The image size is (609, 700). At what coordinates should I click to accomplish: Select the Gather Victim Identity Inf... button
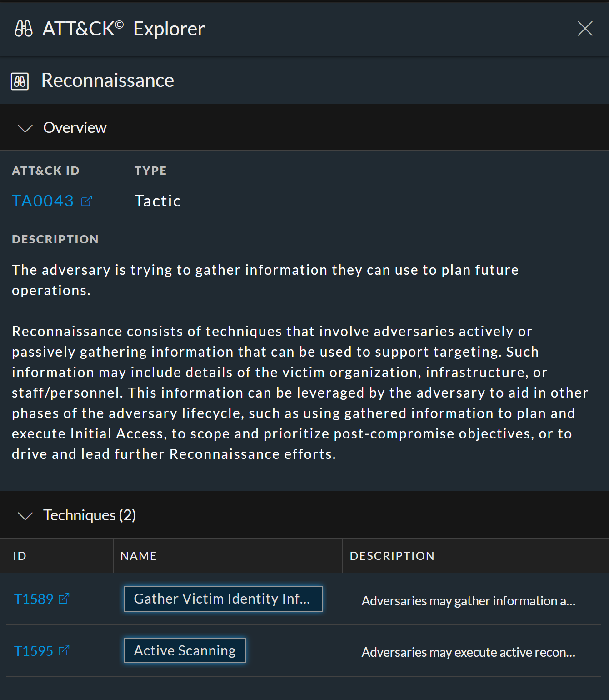click(223, 599)
